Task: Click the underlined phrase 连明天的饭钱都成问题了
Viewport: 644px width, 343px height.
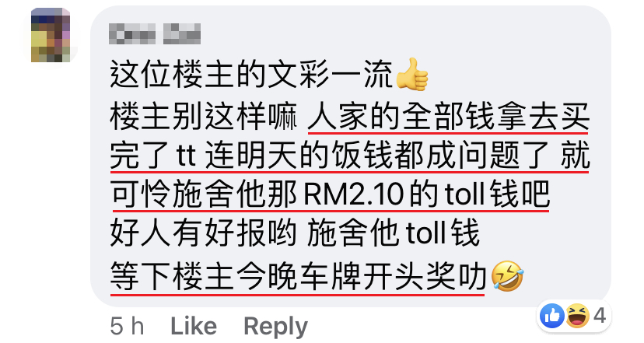Action: click(377, 156)
